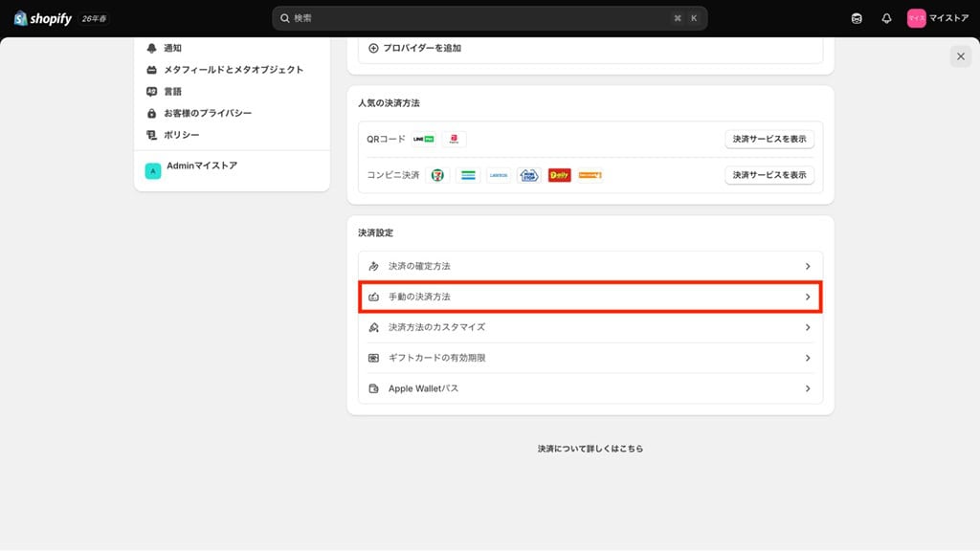Click the orange Seicomart logo

pos(590,175)
